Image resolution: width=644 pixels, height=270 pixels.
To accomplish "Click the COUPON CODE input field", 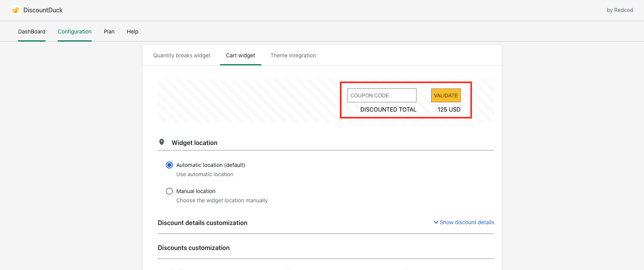I will click(x=381, y=95).
